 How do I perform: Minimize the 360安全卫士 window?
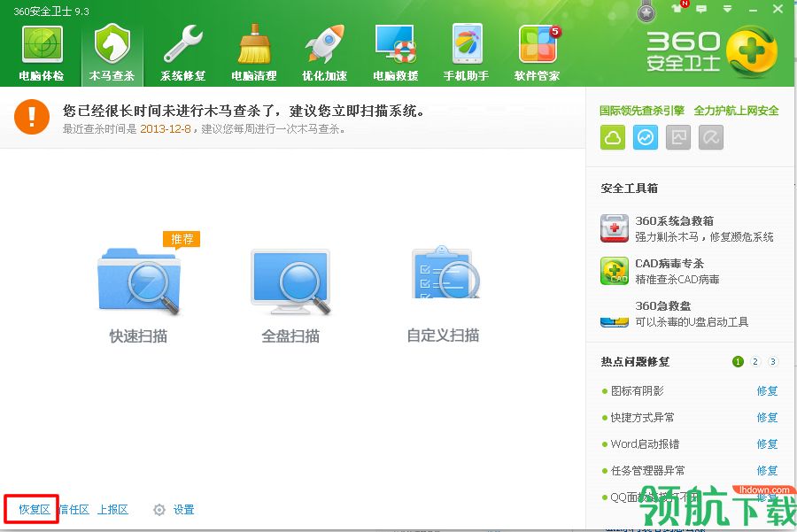[x=754, y=10]
